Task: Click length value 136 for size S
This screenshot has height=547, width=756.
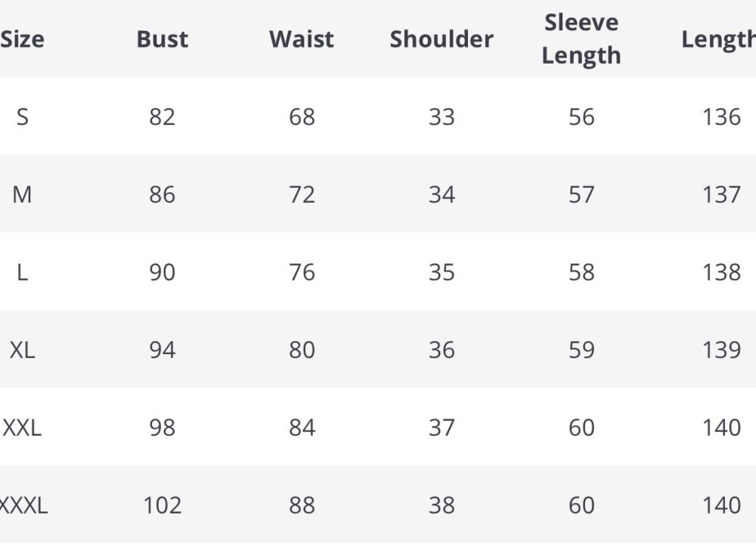Action: click(721, 117)
